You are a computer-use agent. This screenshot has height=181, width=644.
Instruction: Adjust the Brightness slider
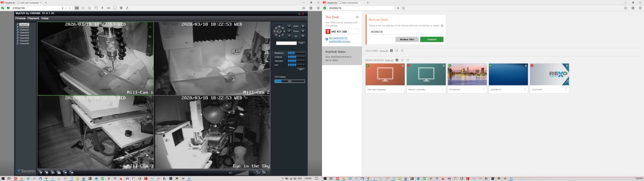click(296, 53)
